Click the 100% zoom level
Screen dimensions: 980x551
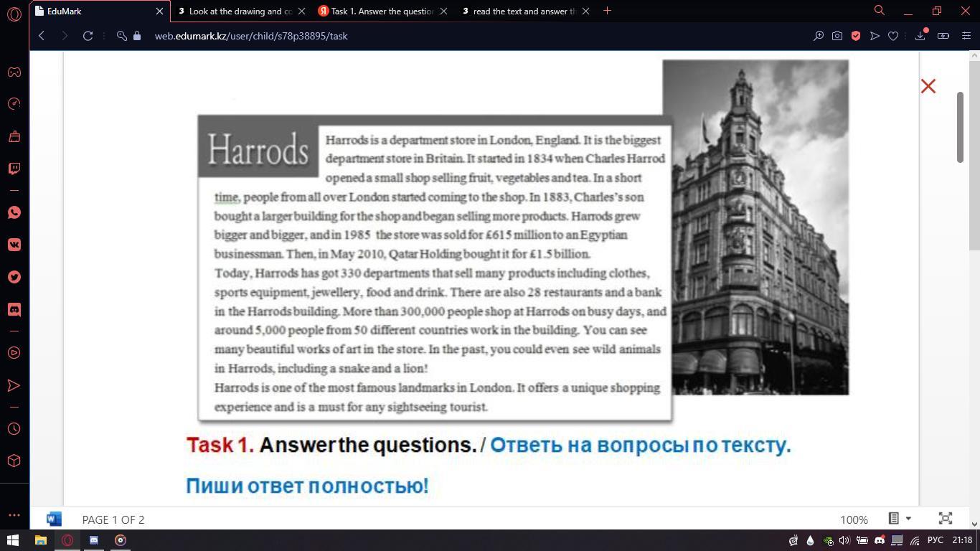[854, 519]
